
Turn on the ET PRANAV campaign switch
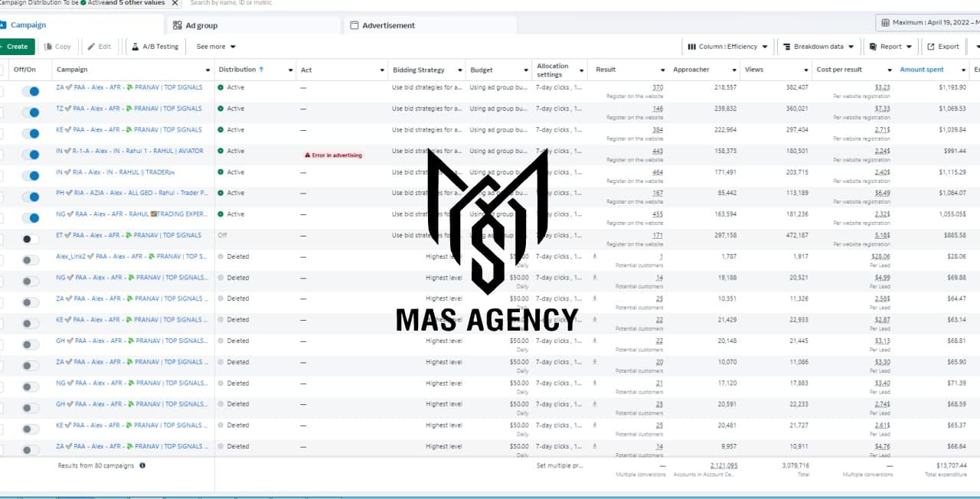pyautogui.click(x=31, y=240)
